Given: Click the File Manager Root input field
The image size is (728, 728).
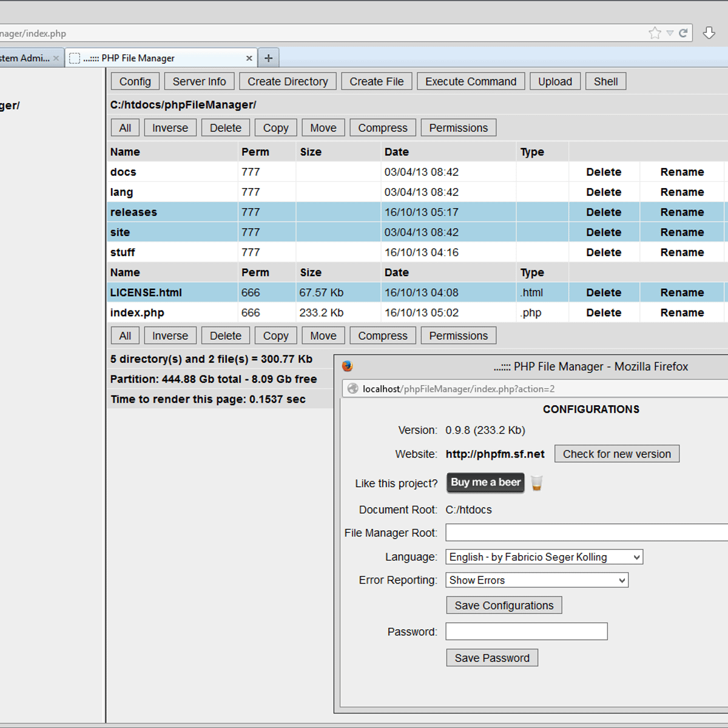Looking at the screenshot, I should (587, 533).
